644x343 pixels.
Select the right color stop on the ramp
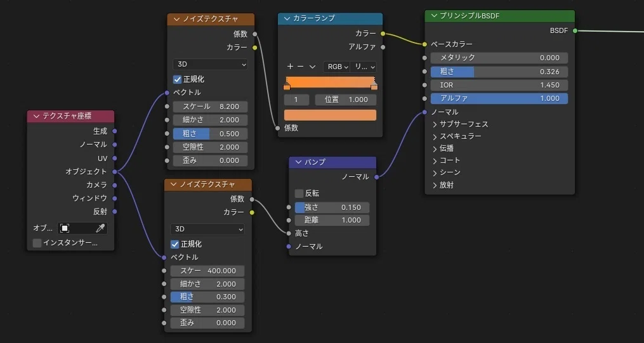click(374, 86)
